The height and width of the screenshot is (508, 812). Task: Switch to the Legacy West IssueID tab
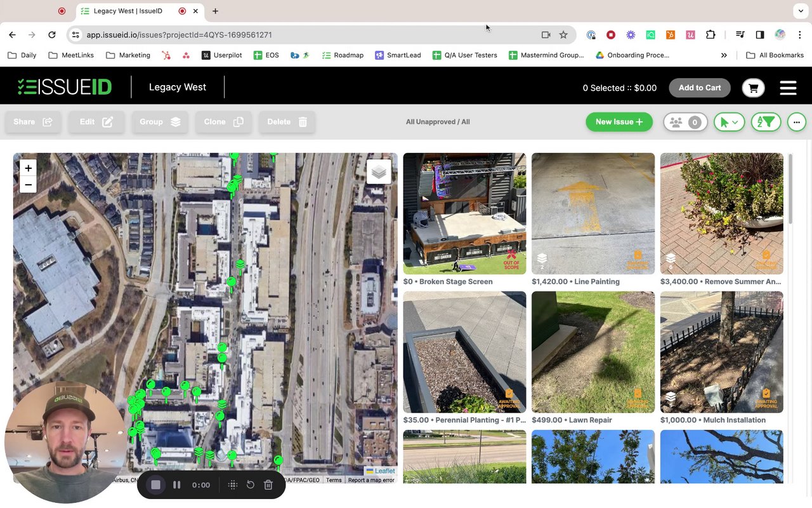140,11
